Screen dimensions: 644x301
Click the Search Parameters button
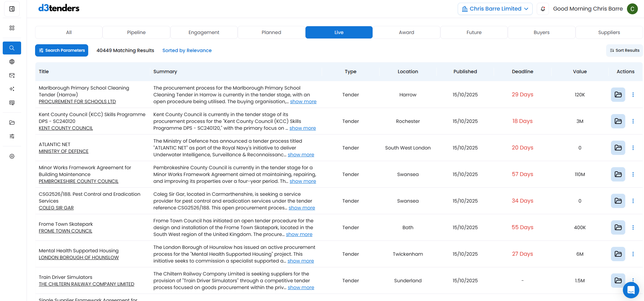coord(62,50)
